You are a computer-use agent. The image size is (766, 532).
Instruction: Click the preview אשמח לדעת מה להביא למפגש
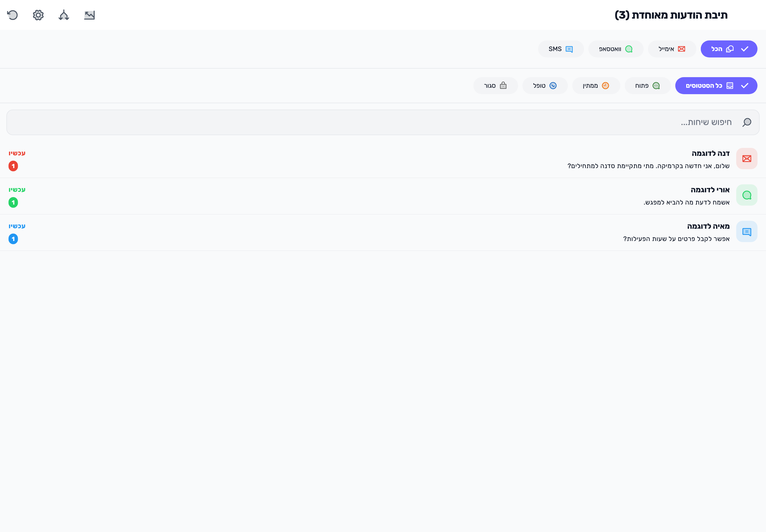pos(686,202)
